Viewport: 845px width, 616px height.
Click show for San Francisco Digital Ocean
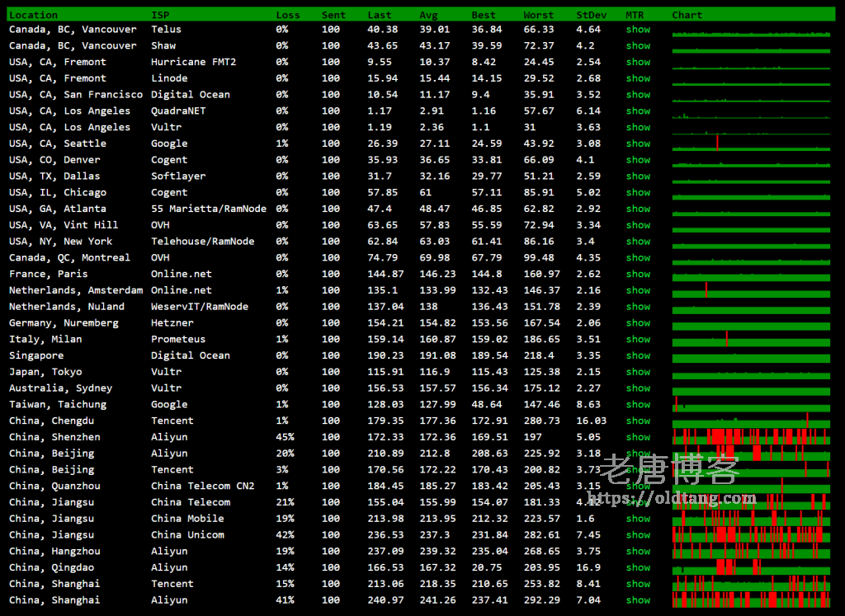coord(638,95)
